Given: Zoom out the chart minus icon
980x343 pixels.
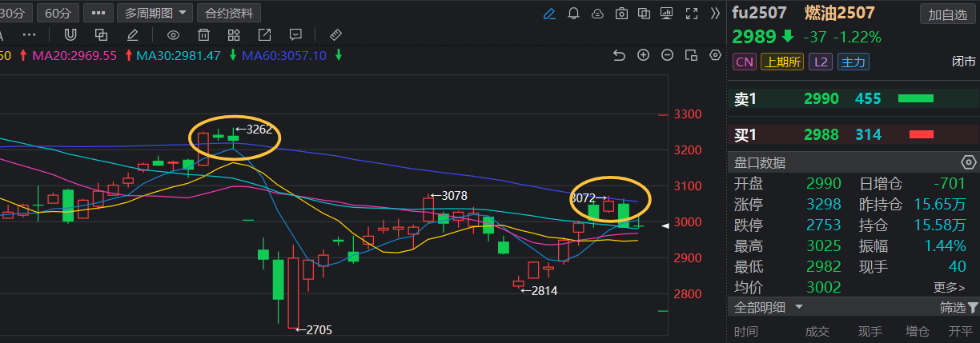Looking at the screenshot, I should pyautogui.click(x=667, y=54).
